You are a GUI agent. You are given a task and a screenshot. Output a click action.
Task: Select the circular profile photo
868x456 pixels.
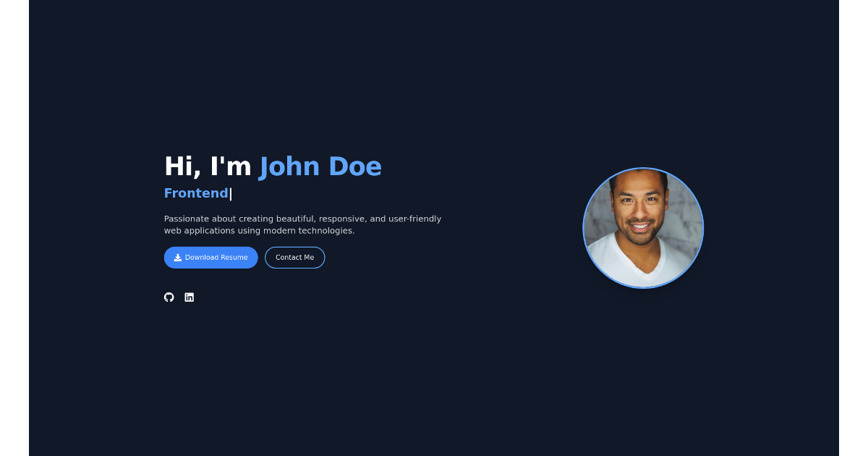click(643, 228)
